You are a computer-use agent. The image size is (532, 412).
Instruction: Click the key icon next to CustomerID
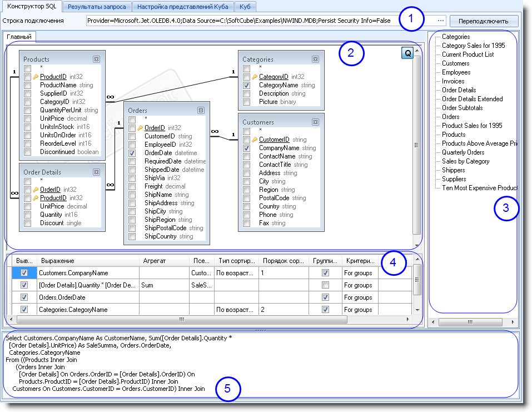255,140
